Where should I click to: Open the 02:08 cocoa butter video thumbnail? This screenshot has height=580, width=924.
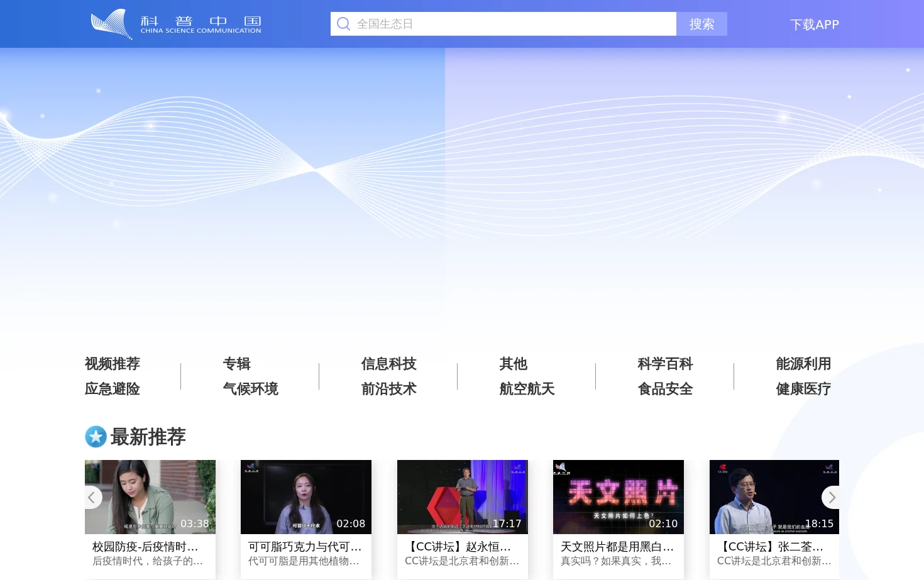click(x=306, y=497)
